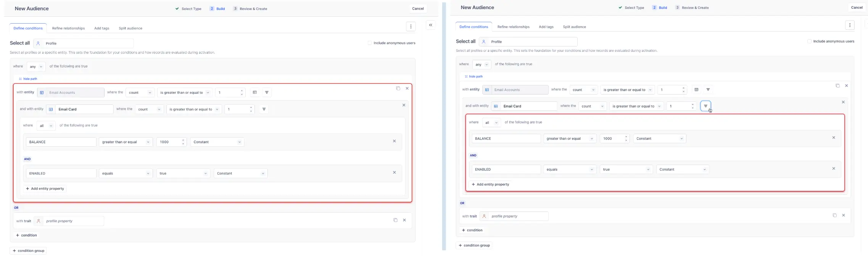Remove the Email Accounts condition, right pane
Image resolution: width=868 pixels, height=261 pixels.
coord(846,86)
